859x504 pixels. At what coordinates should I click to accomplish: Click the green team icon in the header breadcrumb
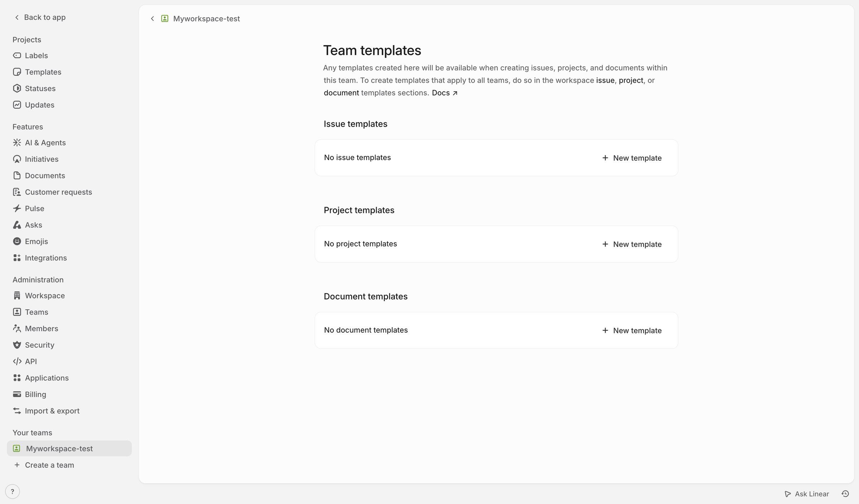tap(165, 19)
